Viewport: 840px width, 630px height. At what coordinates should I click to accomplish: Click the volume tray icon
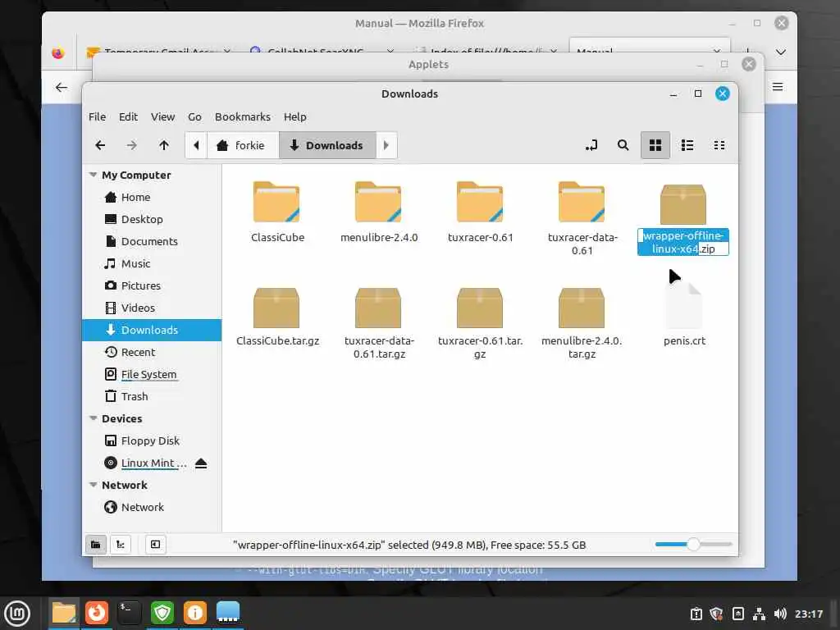[x=780, y=614]
